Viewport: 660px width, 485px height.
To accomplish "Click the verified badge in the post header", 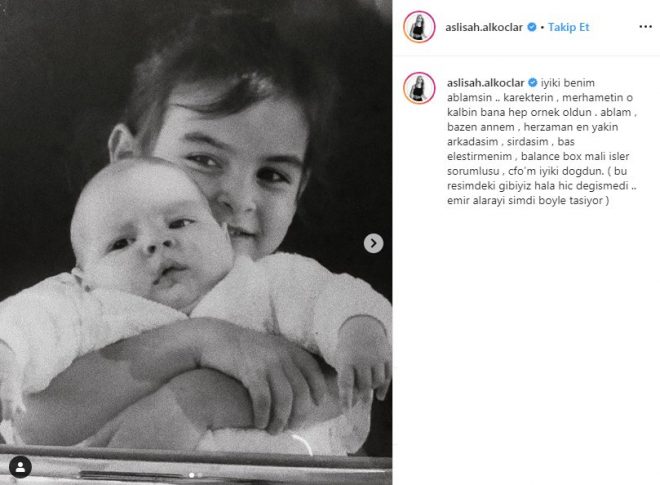I will [532, 27].
